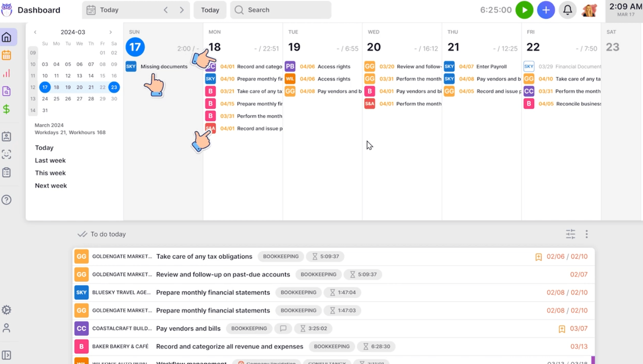This screenshot has height=364, width=643.
Task: Open Tuesday 19 day header
Action: click(294, 47)
